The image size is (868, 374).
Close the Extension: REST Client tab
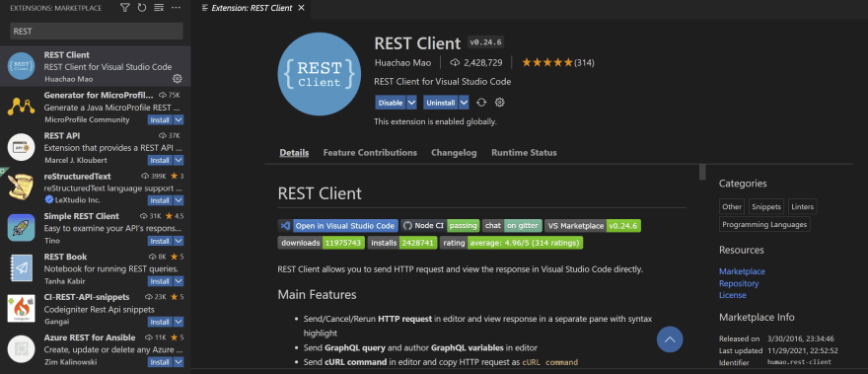tap(301, 8)
